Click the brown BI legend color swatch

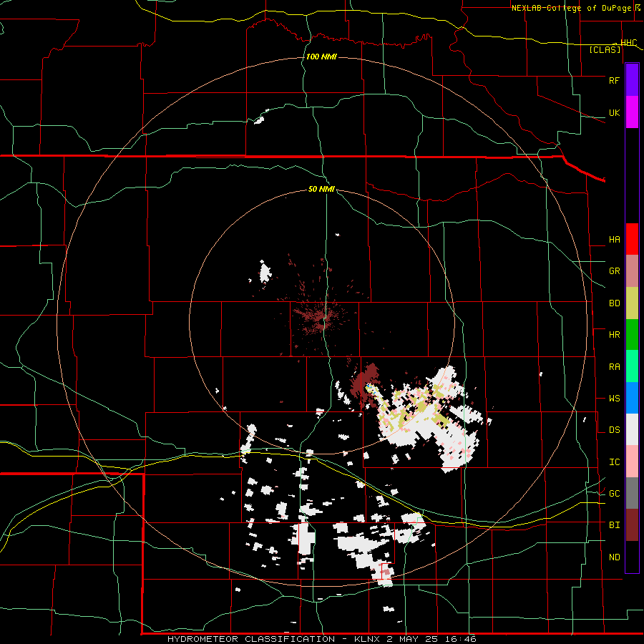tap(632, 525)
